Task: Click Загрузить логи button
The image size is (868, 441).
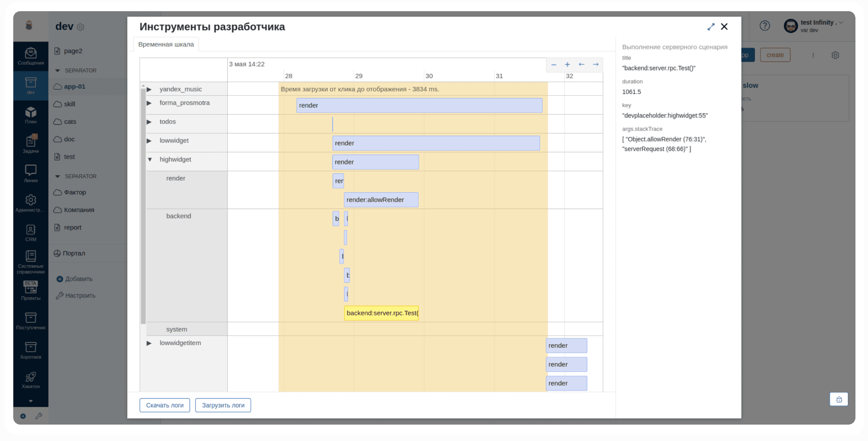Action: click(223, 405)
